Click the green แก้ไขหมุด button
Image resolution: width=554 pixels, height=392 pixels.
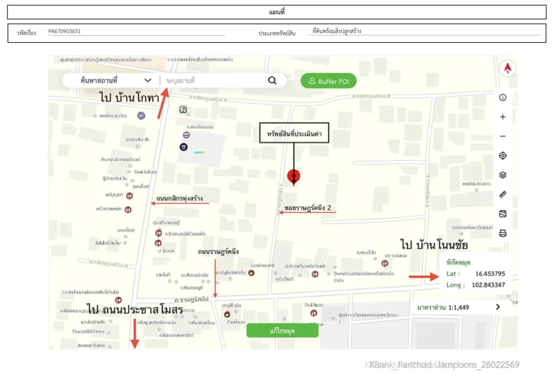(x=282, y=330)
